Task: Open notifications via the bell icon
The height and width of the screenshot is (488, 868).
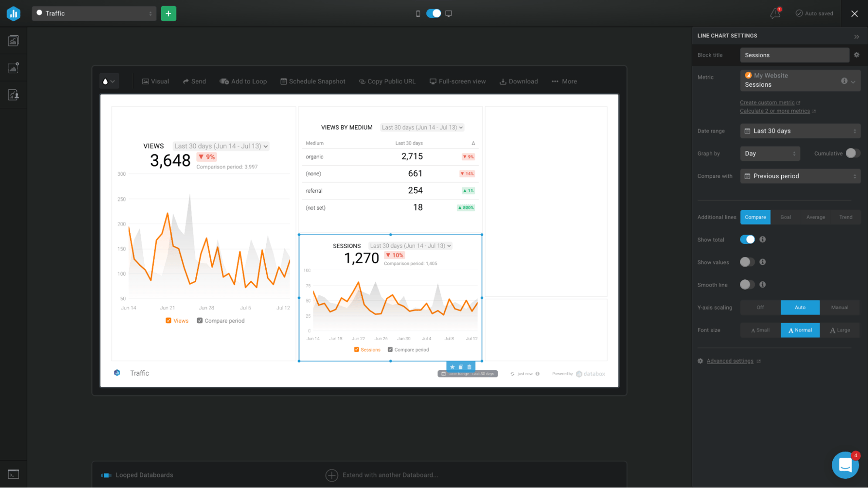Action: coord(775,13)
